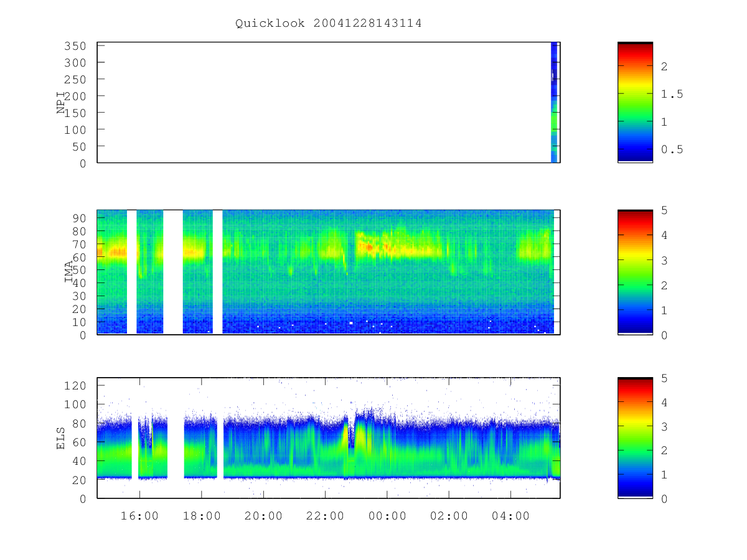
Task: Click the wide white data gap in IMA panel
Action: [x=173, y=272]
